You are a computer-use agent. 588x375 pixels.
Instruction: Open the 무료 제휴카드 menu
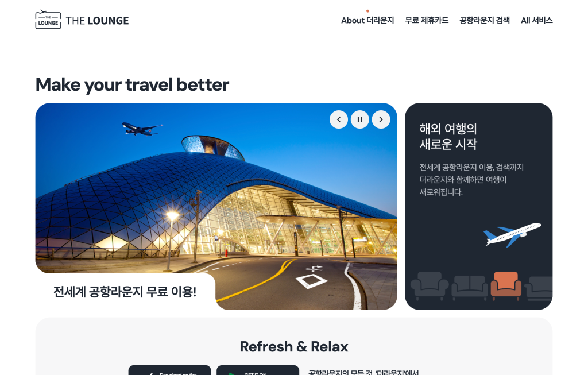click(427, 20)
